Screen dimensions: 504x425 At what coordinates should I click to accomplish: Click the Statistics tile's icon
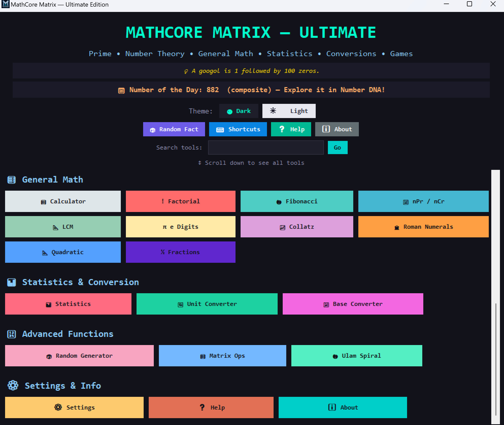(49, 305)
